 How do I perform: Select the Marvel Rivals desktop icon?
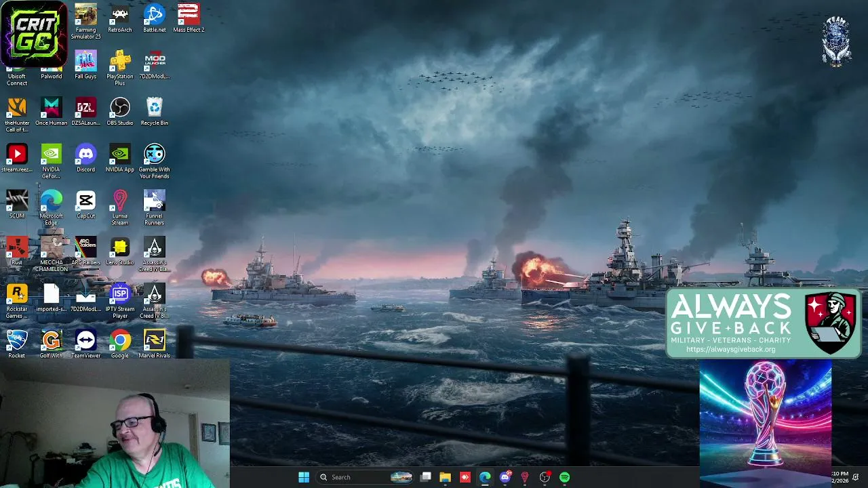[x=154, y=344]
